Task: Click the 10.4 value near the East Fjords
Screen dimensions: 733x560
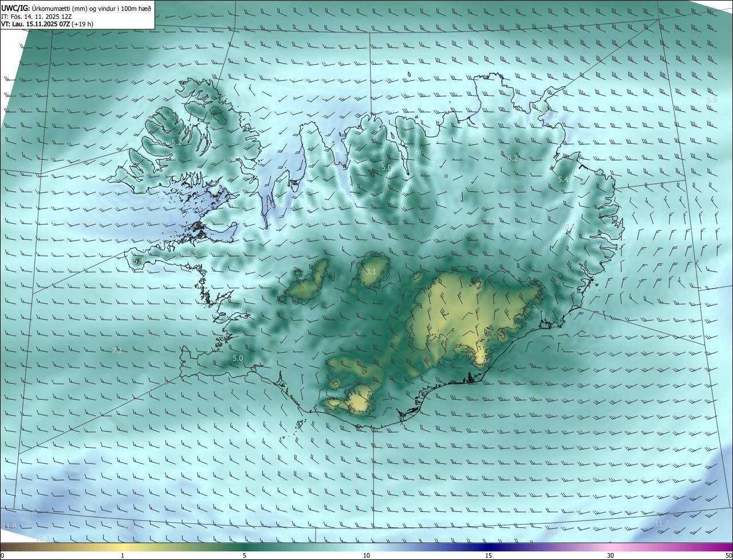Action: tap(568, 228)
